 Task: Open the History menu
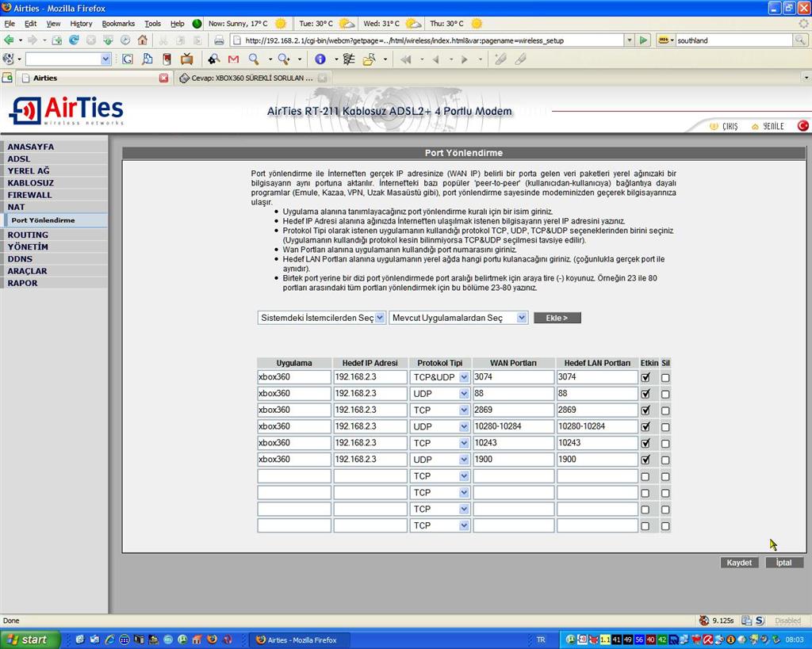(x=81, y=24)
